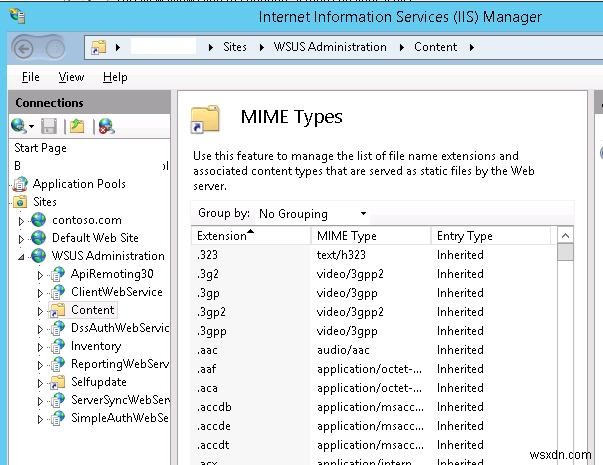The image size is (603, 465).
Task: Click the Application Pools node icon
Action: [x=20, y=184]
